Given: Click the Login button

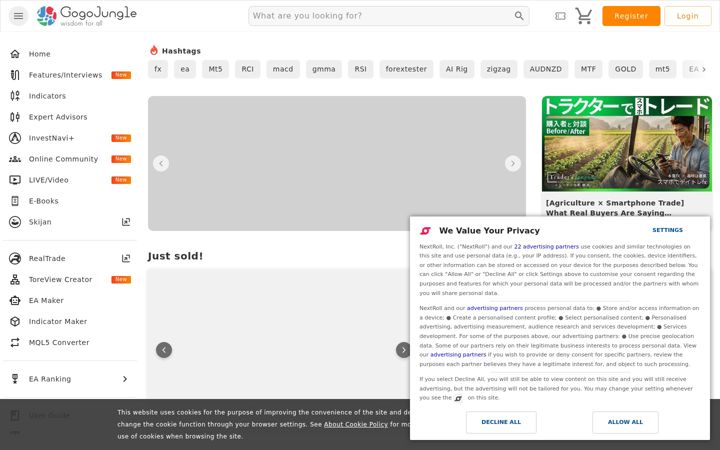Looking at the screenshot, I should click(x=687, y=16).
